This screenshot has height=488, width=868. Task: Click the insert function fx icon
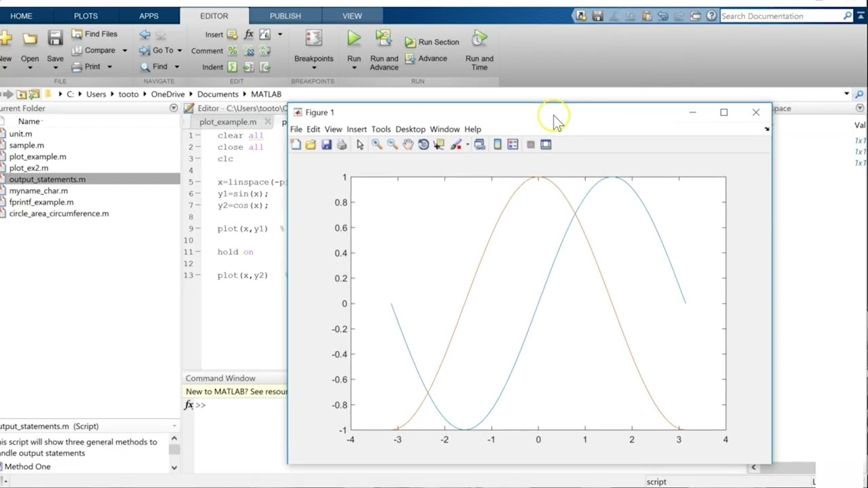pyautogui.click(x=249, y=34)
